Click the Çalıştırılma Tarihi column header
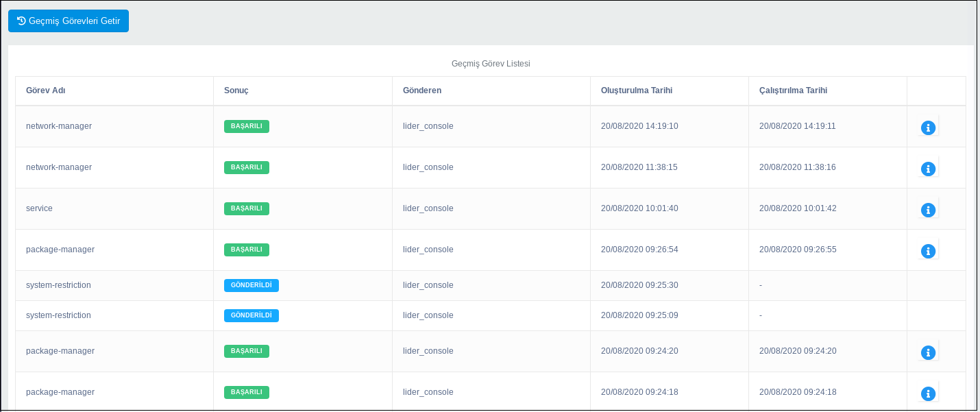This screenshot has width=980, height=412. 798,90
